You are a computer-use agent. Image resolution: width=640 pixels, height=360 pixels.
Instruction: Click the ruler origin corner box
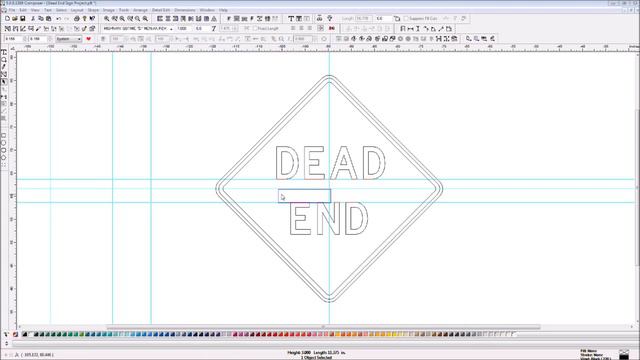[13, 48]
